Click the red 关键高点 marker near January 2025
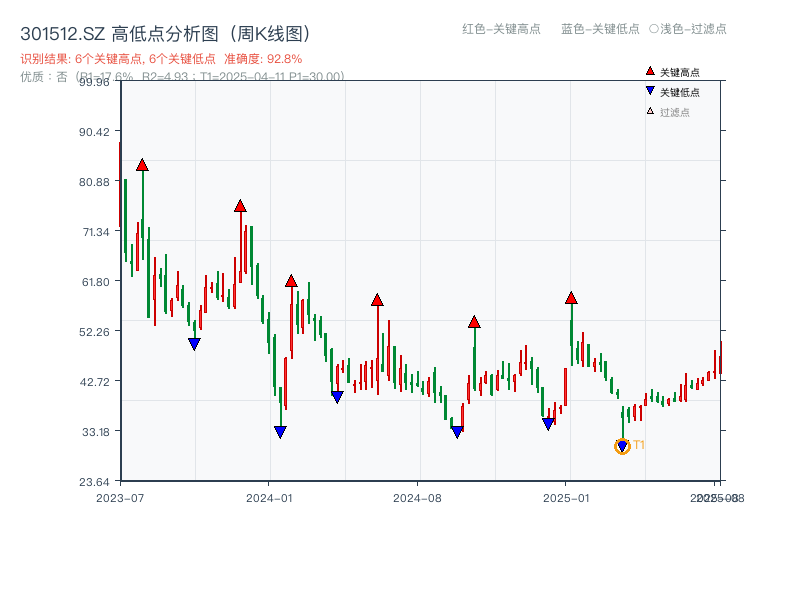The height and width of the screenshot is (600, 800). click(x=571, y=297)
